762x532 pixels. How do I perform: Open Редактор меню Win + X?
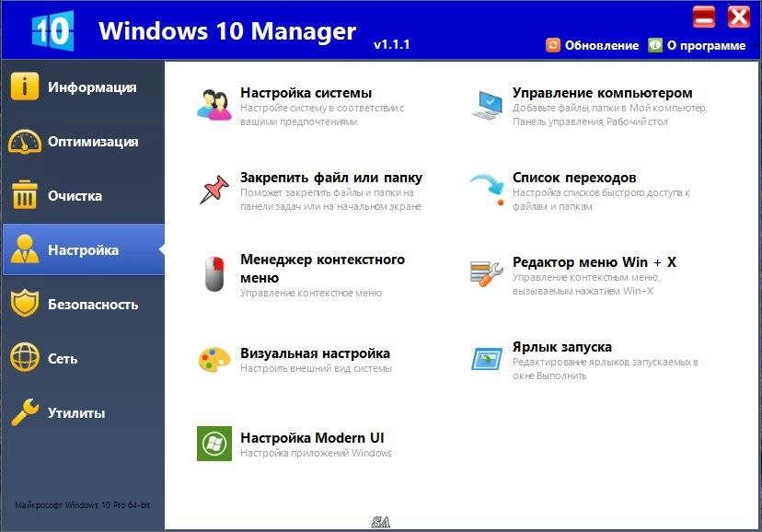point(595,262)
